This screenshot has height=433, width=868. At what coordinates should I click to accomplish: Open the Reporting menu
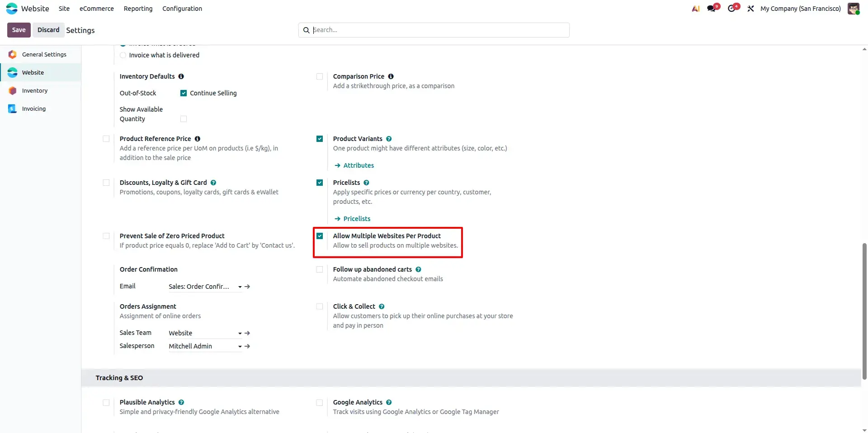[138, 9]
